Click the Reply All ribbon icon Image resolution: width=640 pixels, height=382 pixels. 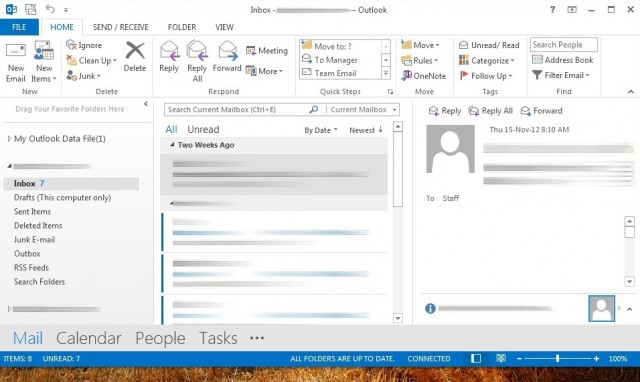point(197,51)
